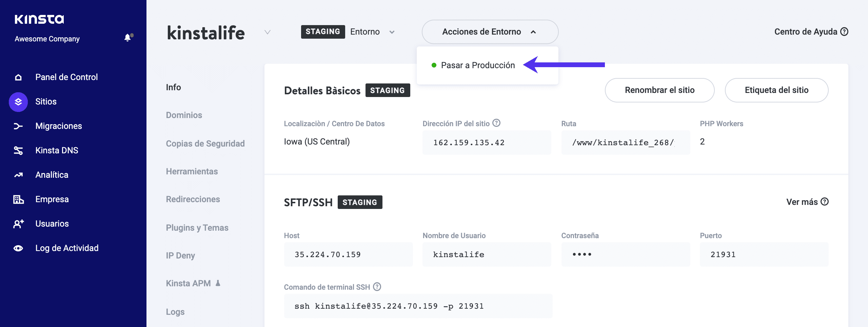The width and height of the screenshot is (868, 327).
Task: Select Pasar a Producción menu option
Action: [x=477, y=65]
